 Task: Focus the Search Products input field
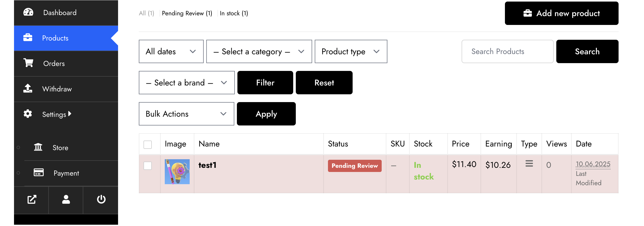click(x=507, y=51)
